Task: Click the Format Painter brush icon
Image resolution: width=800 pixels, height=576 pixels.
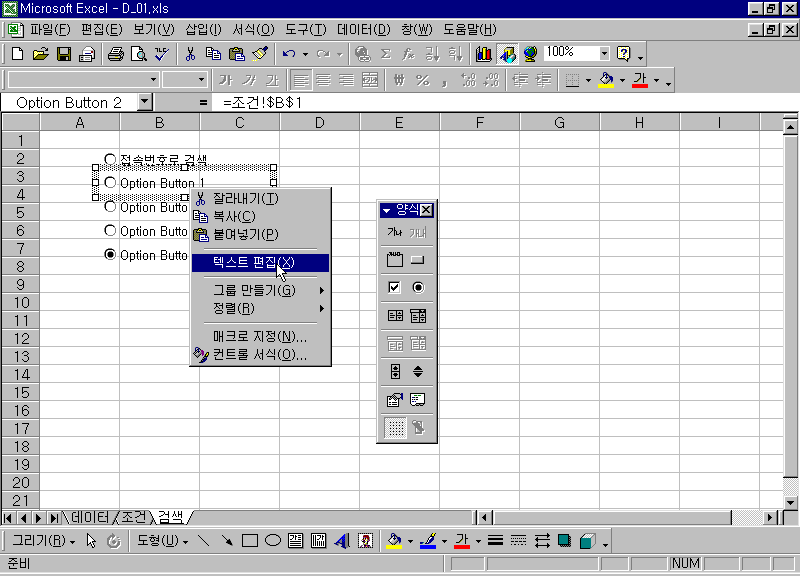Action: [x=260, y=54]
